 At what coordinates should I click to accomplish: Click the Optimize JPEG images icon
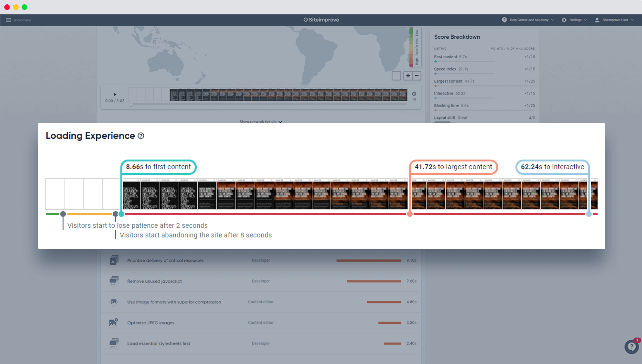[113, 323]
